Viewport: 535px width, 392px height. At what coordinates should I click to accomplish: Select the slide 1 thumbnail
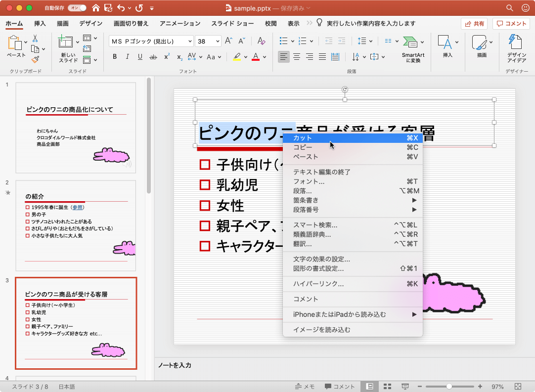[x=76, y=128]
